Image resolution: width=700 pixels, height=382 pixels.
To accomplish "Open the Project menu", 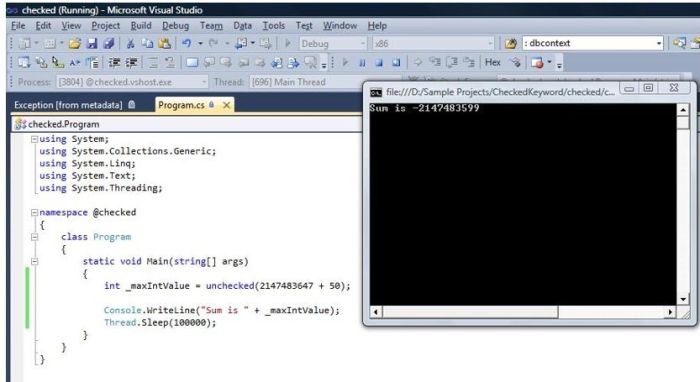I will [x=106, y=26].
